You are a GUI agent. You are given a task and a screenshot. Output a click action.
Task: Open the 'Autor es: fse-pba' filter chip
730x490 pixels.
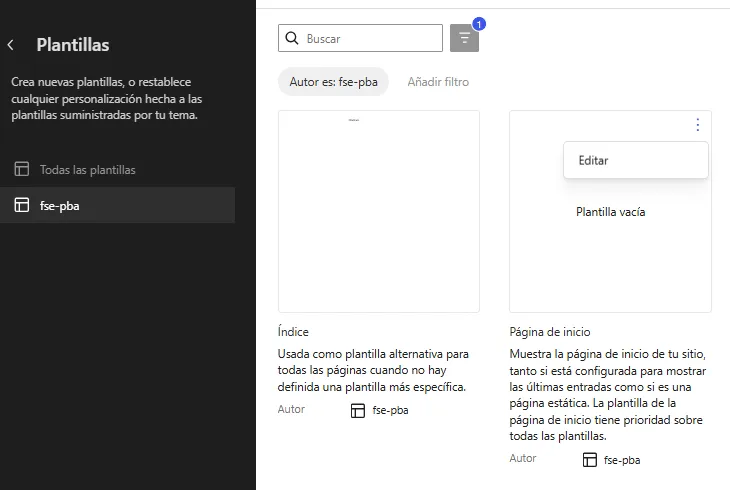(333, 82)
